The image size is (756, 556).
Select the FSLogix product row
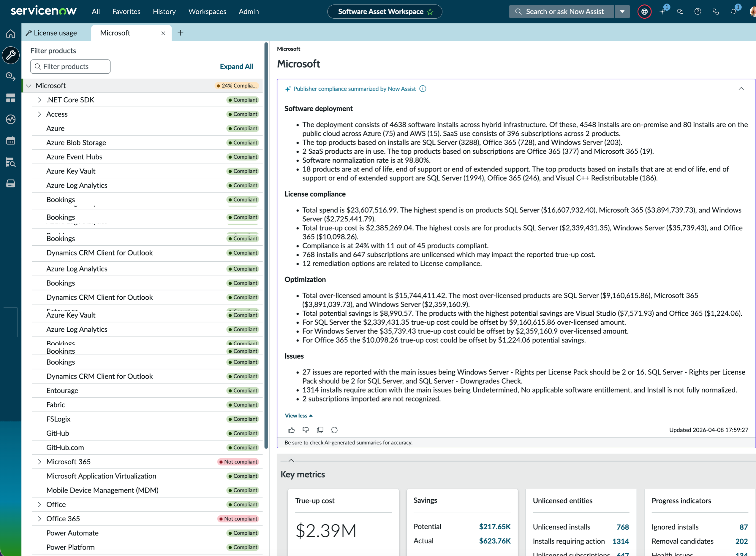coord(147,419)
